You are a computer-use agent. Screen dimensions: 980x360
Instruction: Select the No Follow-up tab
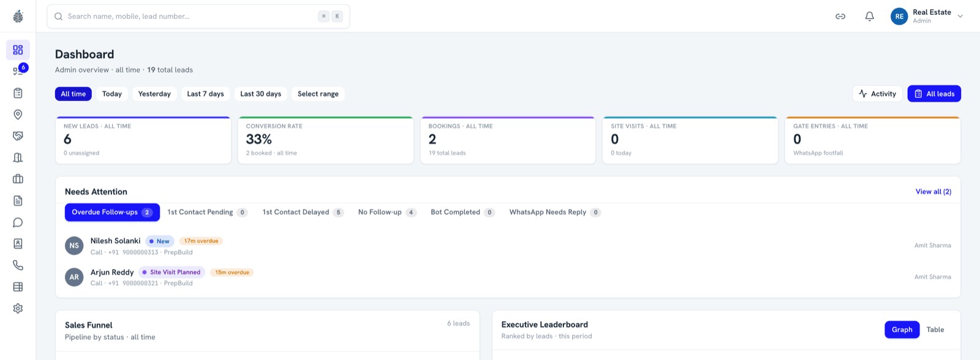pos(387,212)
